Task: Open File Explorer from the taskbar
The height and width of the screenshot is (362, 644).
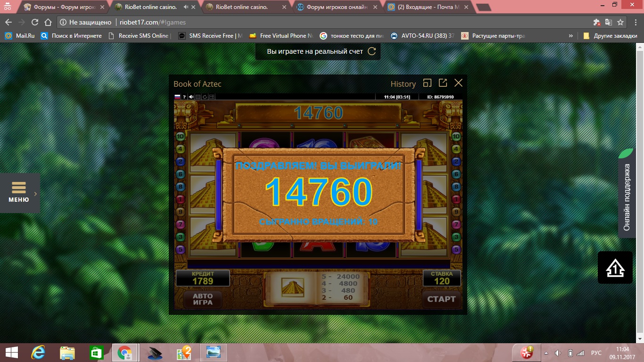Action: tap(67, 353)
